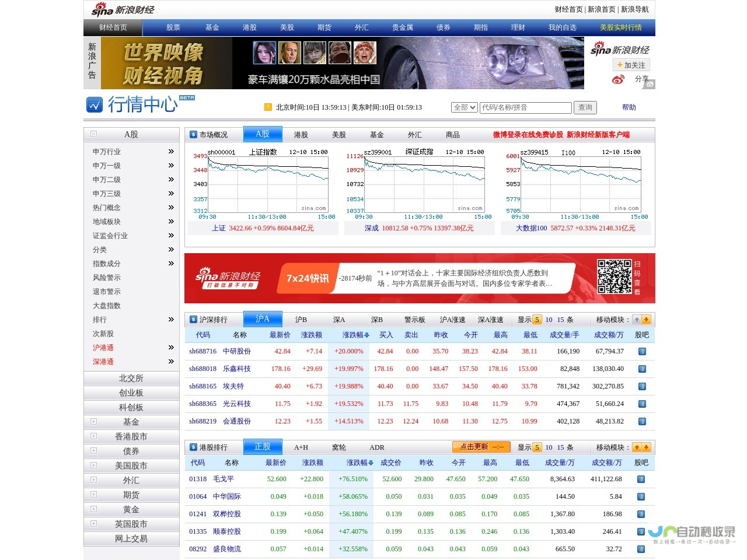This screenshot has width=747, height=560.
Task: Open 科创板 sidebar item
Action: 131,407
